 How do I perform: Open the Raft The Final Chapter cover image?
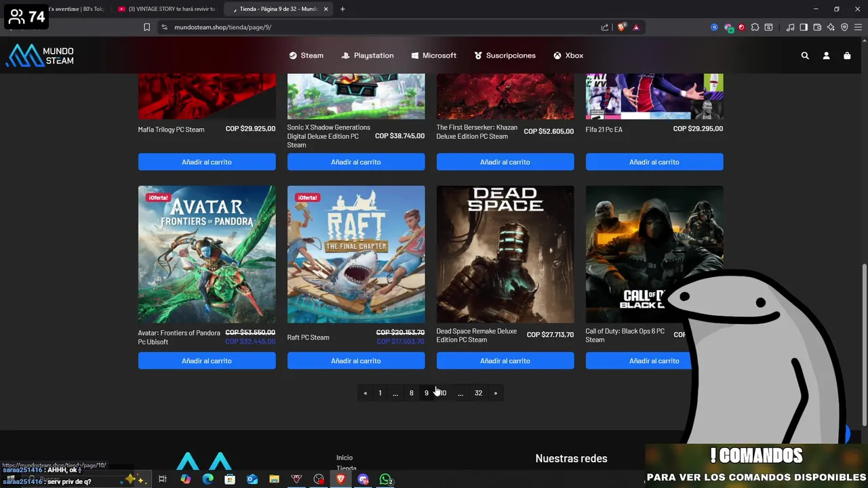tap(356, 254)
